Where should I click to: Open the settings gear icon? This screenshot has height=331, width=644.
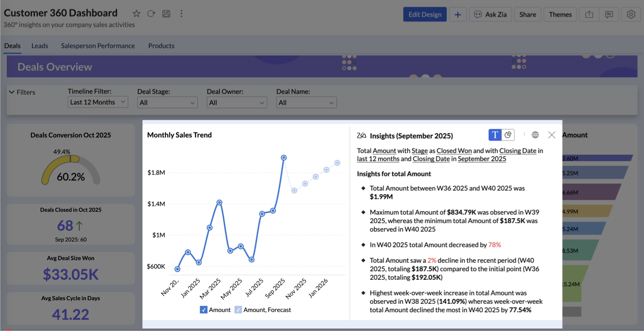(x=631, y=14)
